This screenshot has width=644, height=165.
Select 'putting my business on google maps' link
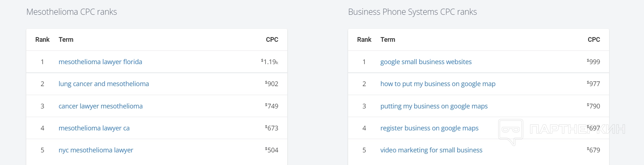click(434, 106)
